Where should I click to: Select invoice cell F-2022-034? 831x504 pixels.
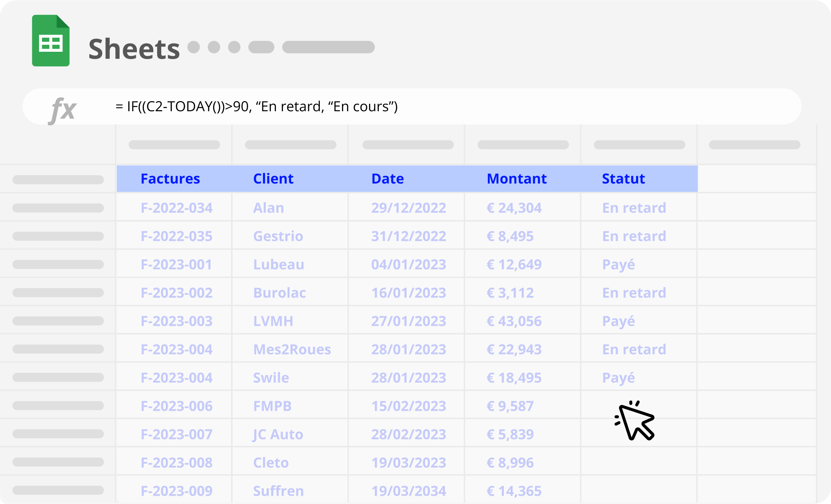[x=176, y=208]
